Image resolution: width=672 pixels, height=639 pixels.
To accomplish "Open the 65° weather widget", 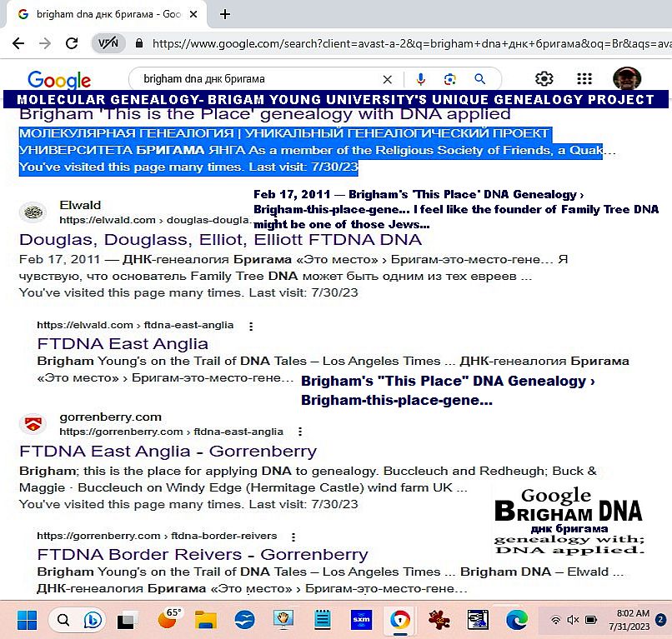I will coord(168,618).
